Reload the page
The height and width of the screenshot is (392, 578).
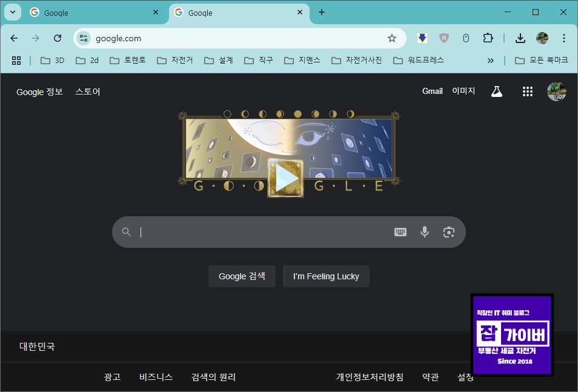click(58, 38)
